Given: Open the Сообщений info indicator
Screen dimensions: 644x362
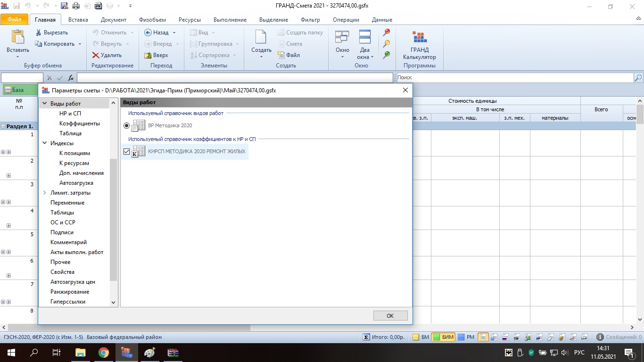Looking at the screenshot, I should pos(619,337).
